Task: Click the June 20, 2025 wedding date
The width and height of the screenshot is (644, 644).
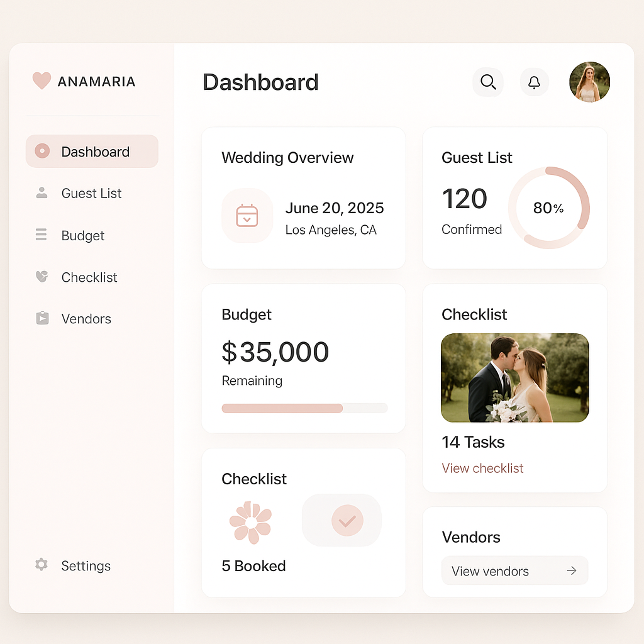Action: tap(334, 208)
